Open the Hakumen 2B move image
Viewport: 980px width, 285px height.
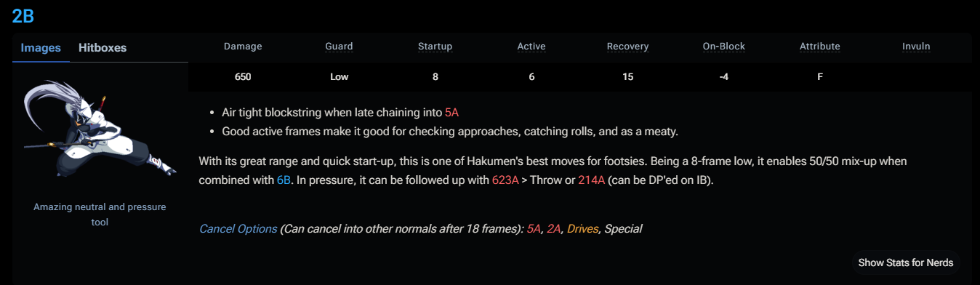(100, 129)
